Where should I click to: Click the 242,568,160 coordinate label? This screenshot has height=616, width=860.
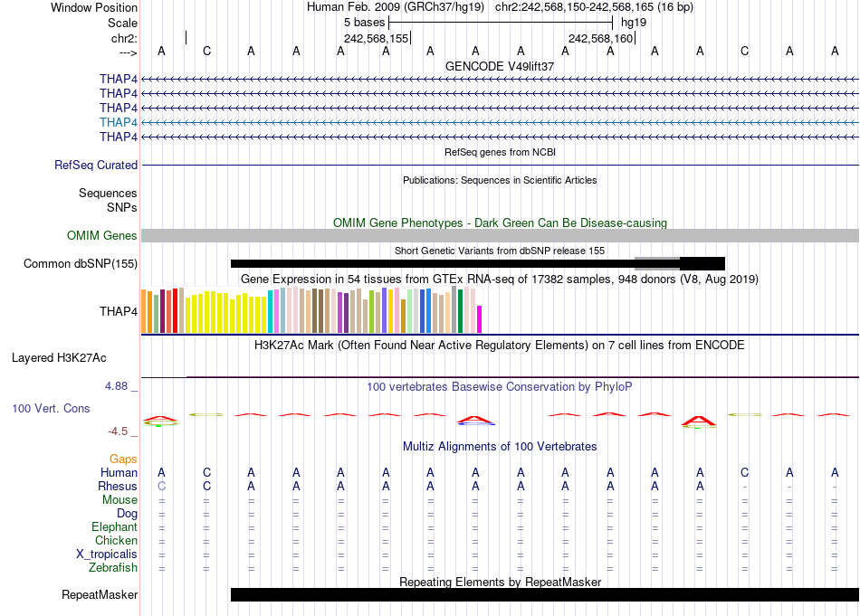(x=601, y=38)
